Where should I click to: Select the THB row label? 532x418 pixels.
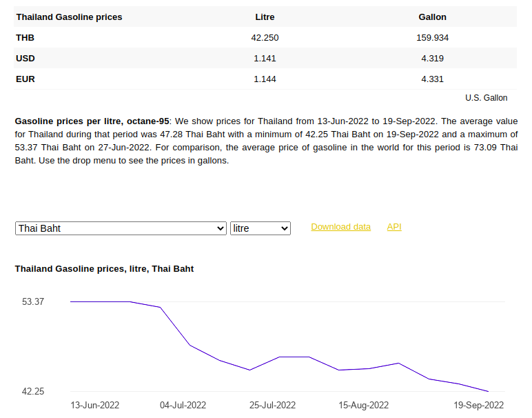click(x=25, y=38)
